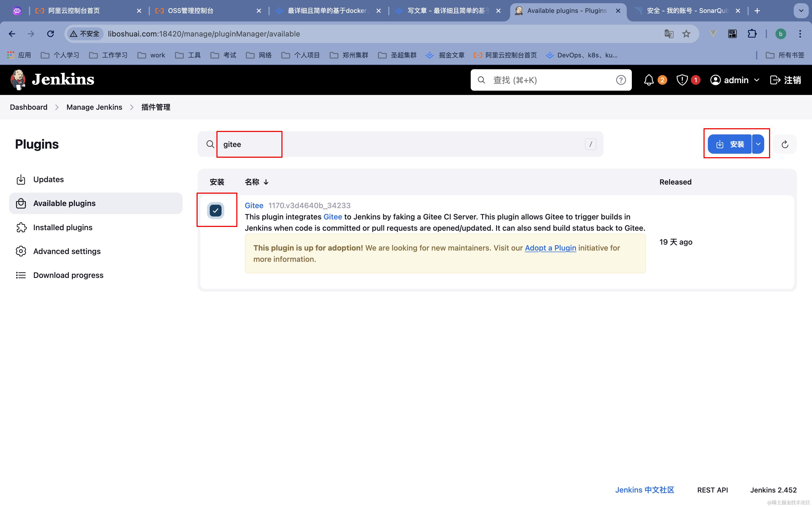Screen dimensions: 812x507
Task: Open Installed plugins in sidebar
Action: click(63, 227)
